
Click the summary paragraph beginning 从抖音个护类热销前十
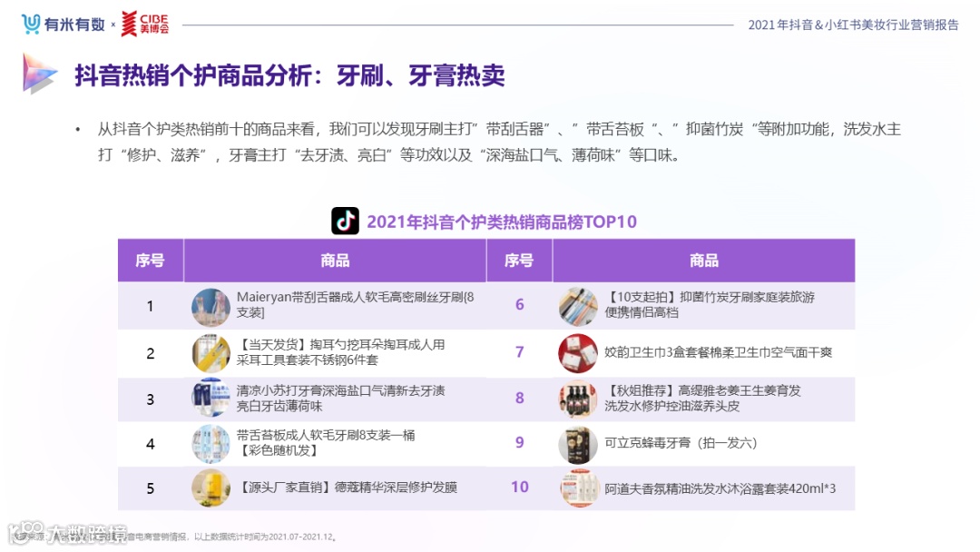(499, 142)
